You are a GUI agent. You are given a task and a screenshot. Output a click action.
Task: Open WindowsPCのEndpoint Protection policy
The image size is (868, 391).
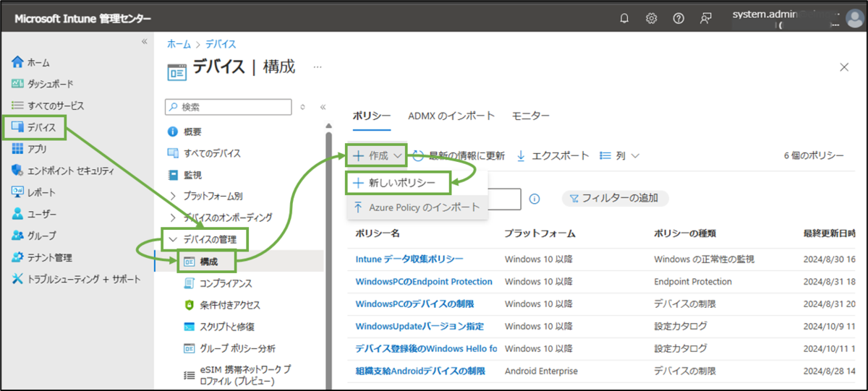point(424,281)
